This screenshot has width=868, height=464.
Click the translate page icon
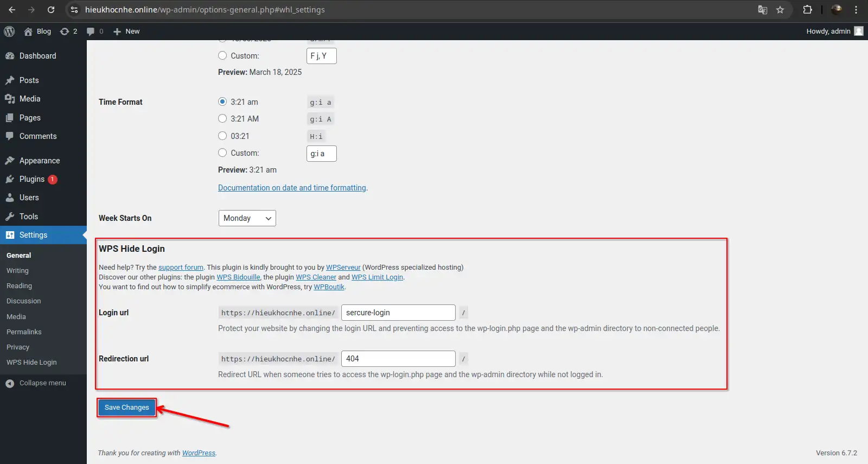(763, 10)
